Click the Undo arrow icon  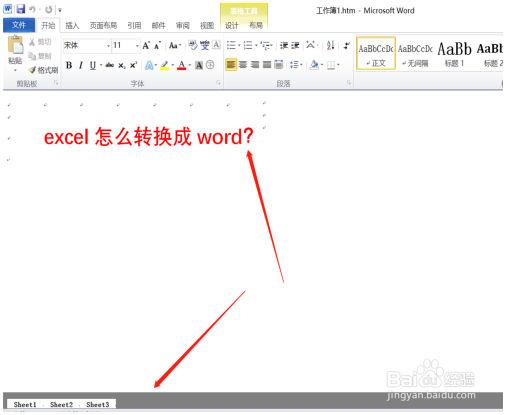click(x=32, y=9)
